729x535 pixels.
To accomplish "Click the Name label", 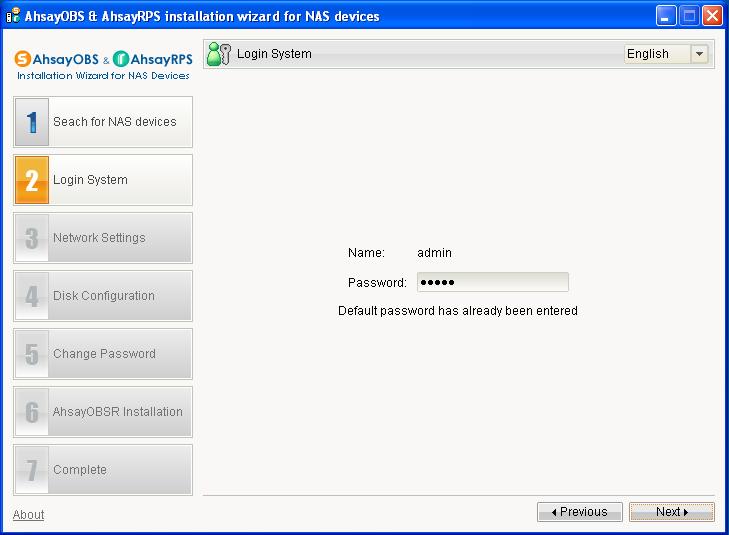I will click(x=366, y=253).
